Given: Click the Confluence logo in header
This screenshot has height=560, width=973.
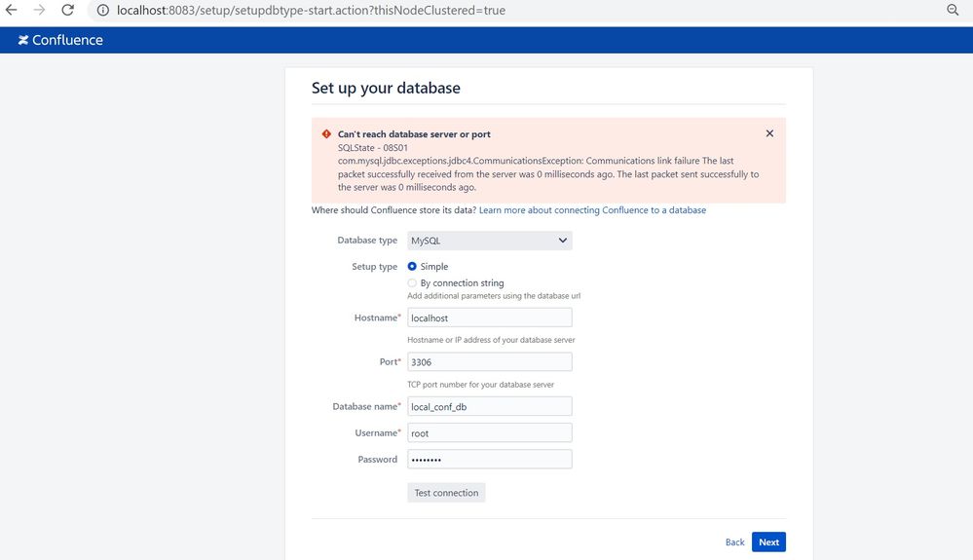Looking at the screenshot, I should point(60,40).
